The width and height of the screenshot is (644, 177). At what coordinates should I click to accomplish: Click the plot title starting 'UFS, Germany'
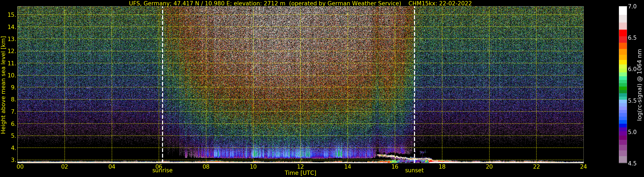300,3
